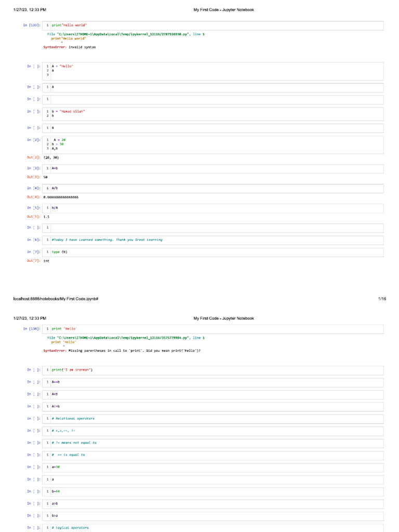399x532 pixels.
Task: Click the '# Relational operators' comment cell
Action: [x=212, y=419]
